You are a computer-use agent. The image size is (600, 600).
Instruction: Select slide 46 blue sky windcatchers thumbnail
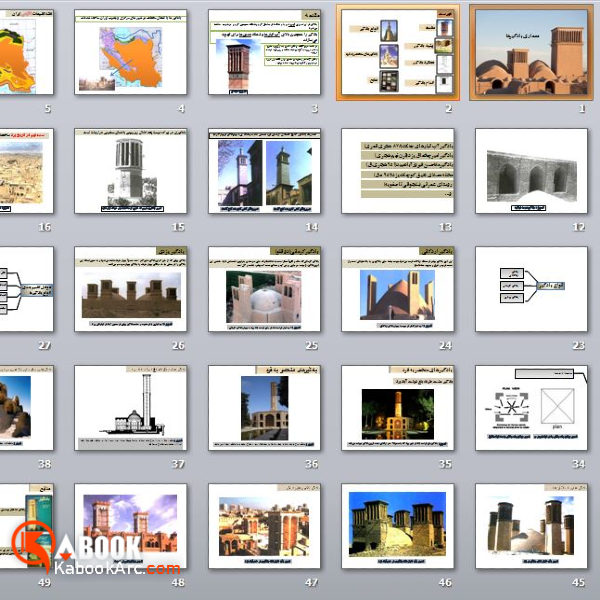pos(398,526)
